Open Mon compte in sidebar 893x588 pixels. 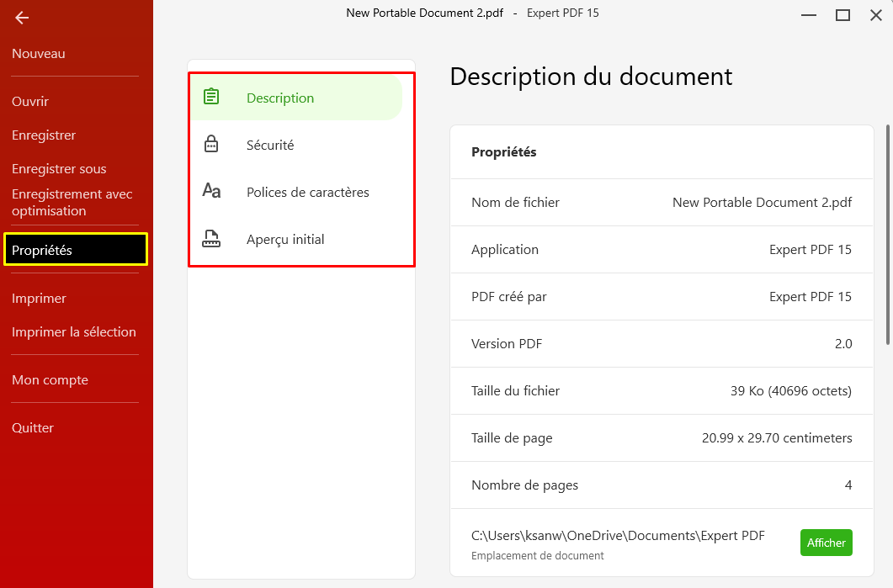(x=50, y=379)
